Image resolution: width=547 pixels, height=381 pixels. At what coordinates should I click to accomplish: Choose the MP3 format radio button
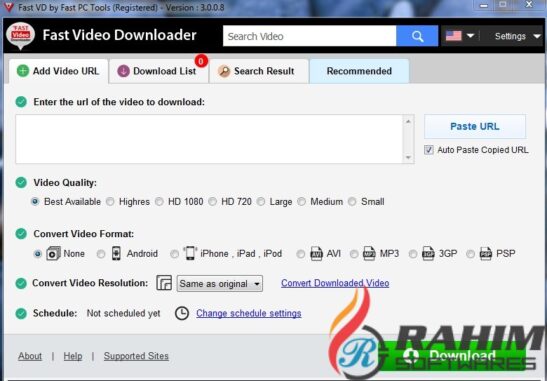click(x=354, y=254)
